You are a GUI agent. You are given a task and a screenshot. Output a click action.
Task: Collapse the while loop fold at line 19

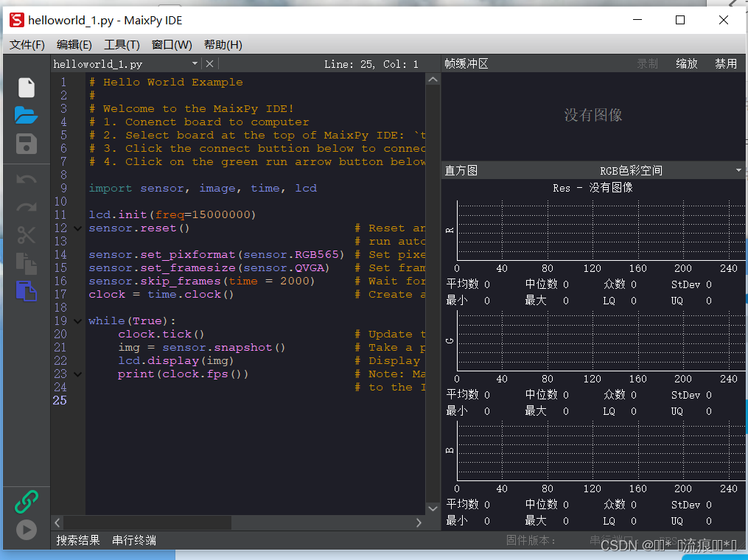tap(77, 321)
